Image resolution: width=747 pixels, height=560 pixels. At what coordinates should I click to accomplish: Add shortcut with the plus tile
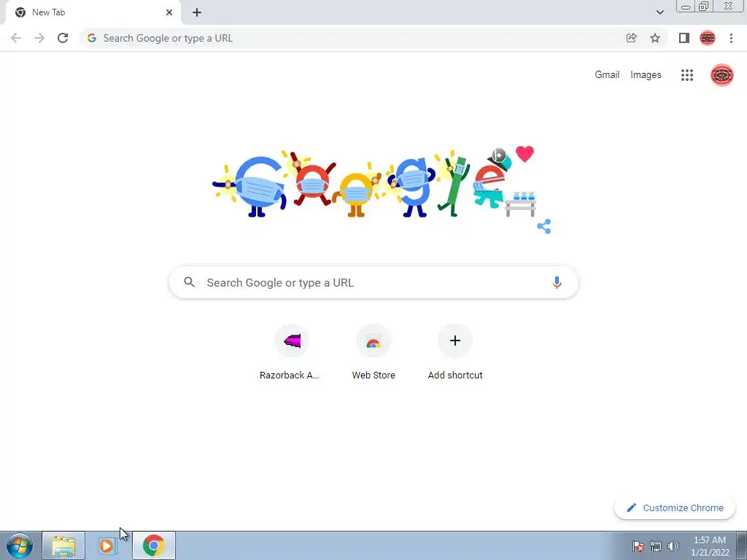coord(455,352)
